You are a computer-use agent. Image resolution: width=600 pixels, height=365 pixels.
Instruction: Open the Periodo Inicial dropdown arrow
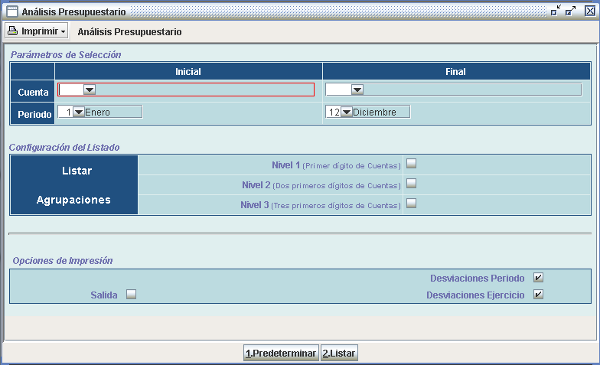(x=79, y=112)
